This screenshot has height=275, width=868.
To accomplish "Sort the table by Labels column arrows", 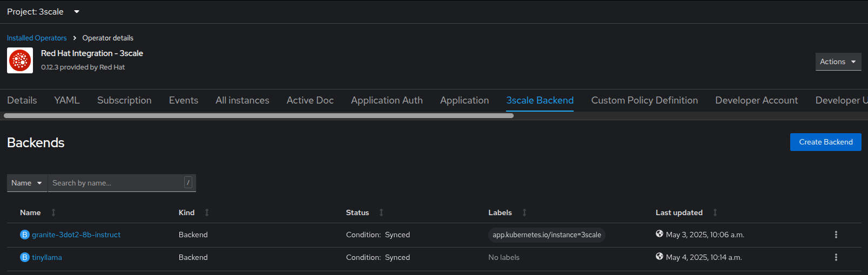I will (524, 212).
